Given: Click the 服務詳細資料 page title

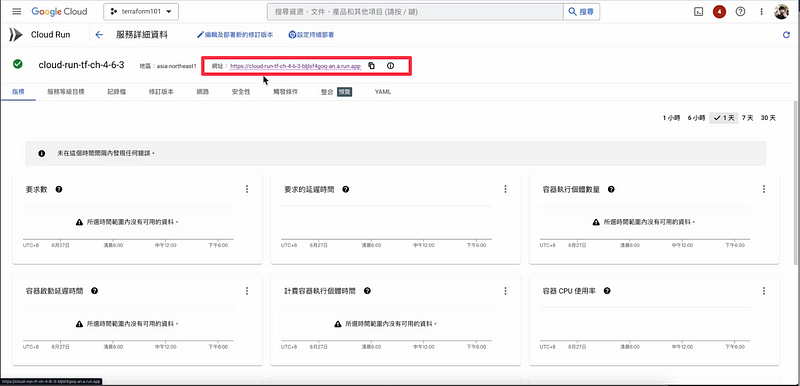Looking at the screenshot, I should click(142, 35).
